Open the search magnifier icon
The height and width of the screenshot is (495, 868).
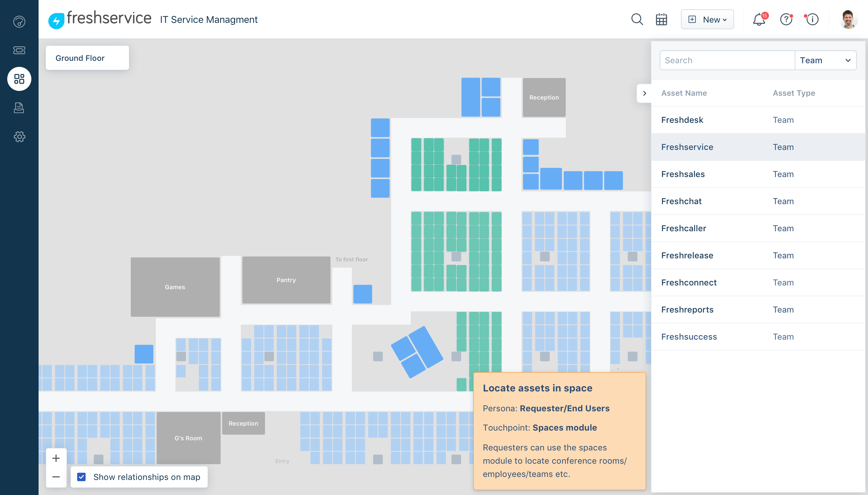pyautogui.click(x=637, y=19)
